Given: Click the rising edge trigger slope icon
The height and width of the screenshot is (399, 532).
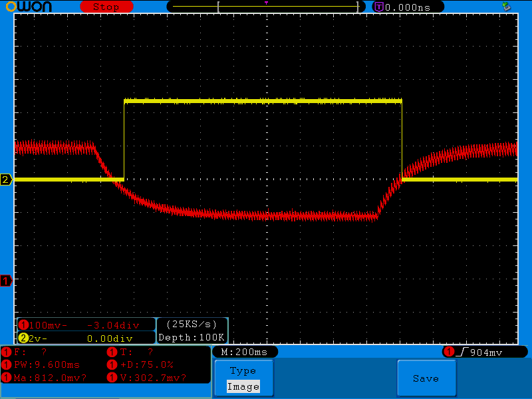Looking at the screenshot, I should [x=462, y=352].
